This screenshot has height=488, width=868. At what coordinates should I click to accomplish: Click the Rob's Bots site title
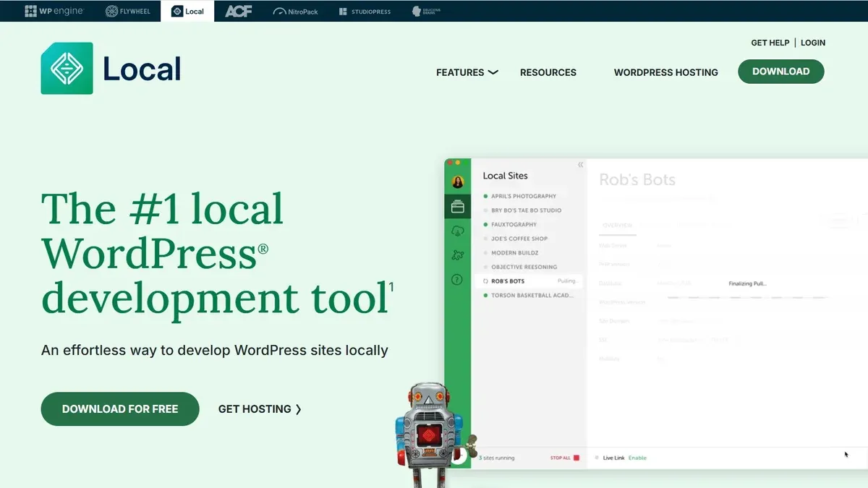point(637,180)
